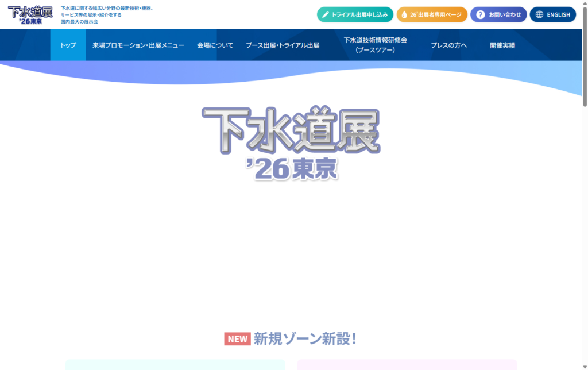Switch the site language to ENGLISH
588x370 pixels.
[552, 14]
